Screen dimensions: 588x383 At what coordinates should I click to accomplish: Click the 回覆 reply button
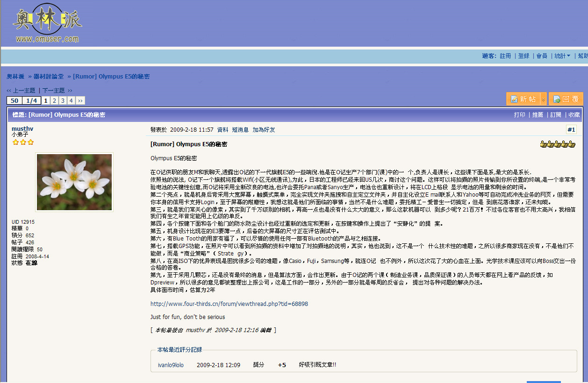(566, 99)
